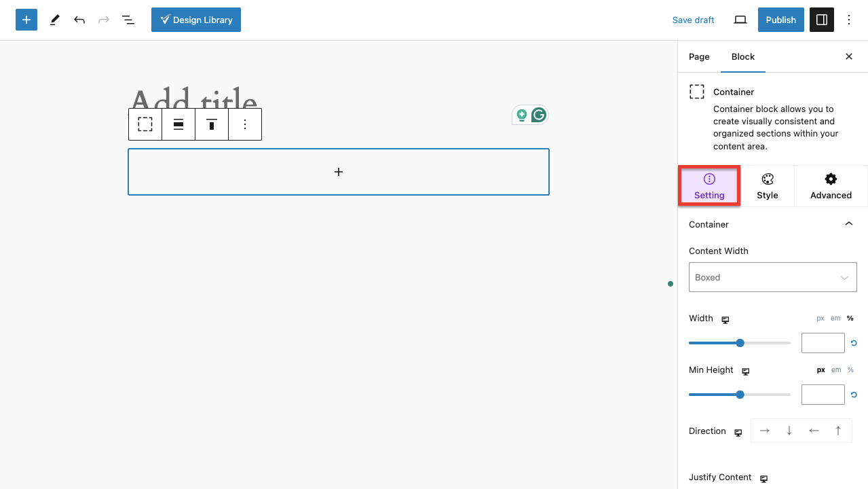Click the Undo arrow icon

[x=79, y=20]
